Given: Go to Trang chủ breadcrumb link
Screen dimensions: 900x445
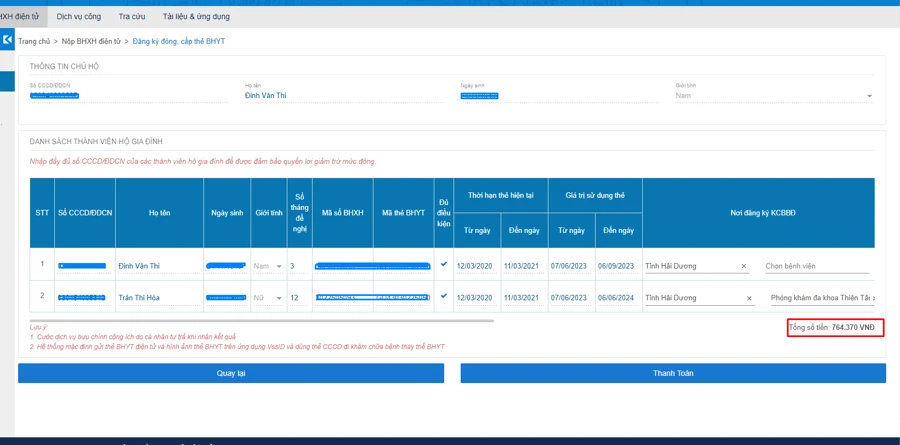Looking at the screenshot, I should coord(34,42).
